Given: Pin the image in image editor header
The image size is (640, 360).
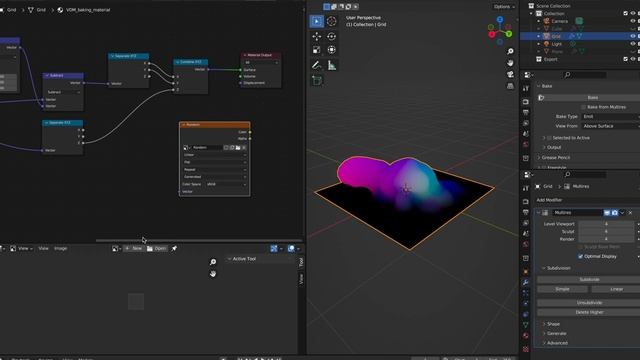Looking at the screenshot, I should click(x=174, y=248).
